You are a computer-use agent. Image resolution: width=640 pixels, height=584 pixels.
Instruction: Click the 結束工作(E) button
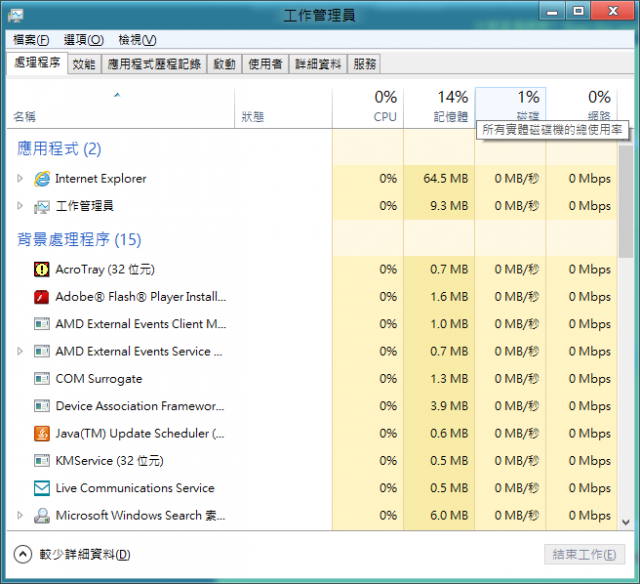point(584,554)
